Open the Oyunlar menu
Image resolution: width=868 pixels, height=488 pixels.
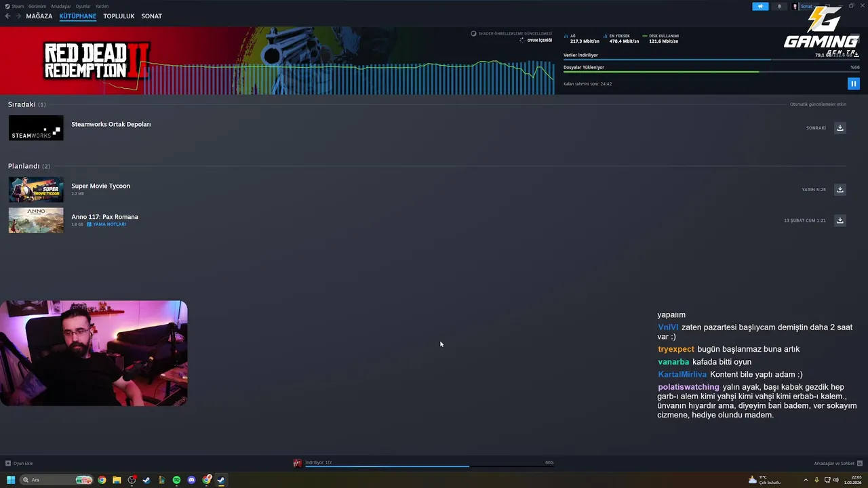click(83, 6)
